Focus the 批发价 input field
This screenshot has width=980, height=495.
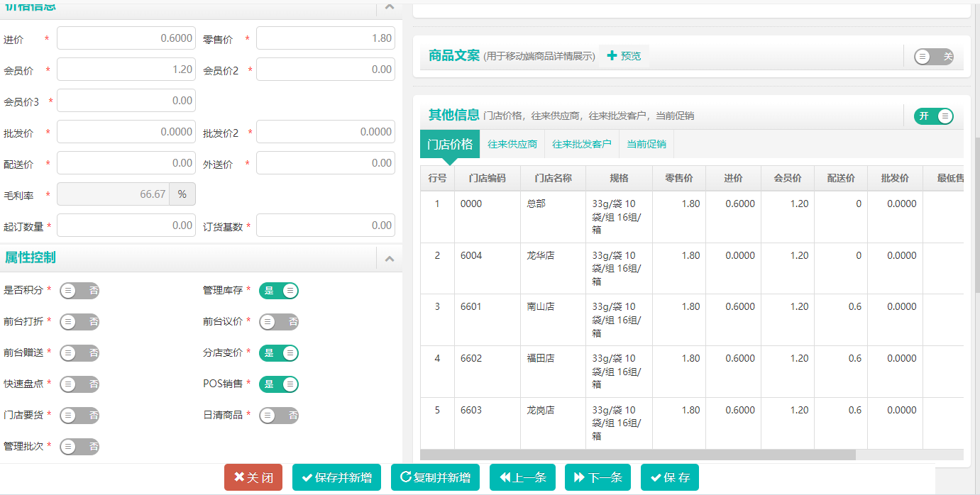pyautogui.click(x=126, y=132)
